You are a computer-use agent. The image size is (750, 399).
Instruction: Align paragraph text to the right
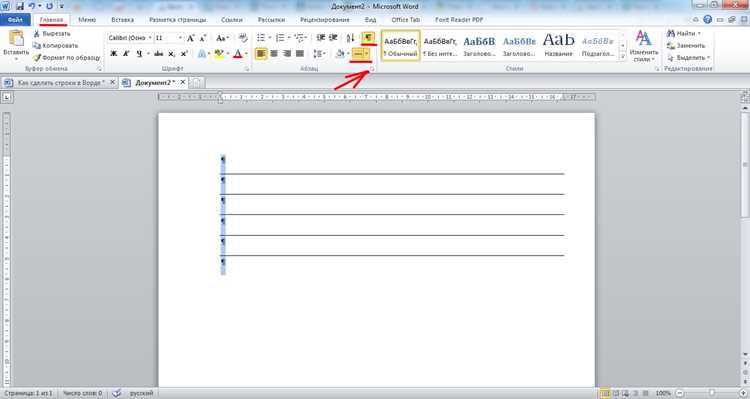coord(287,54)
